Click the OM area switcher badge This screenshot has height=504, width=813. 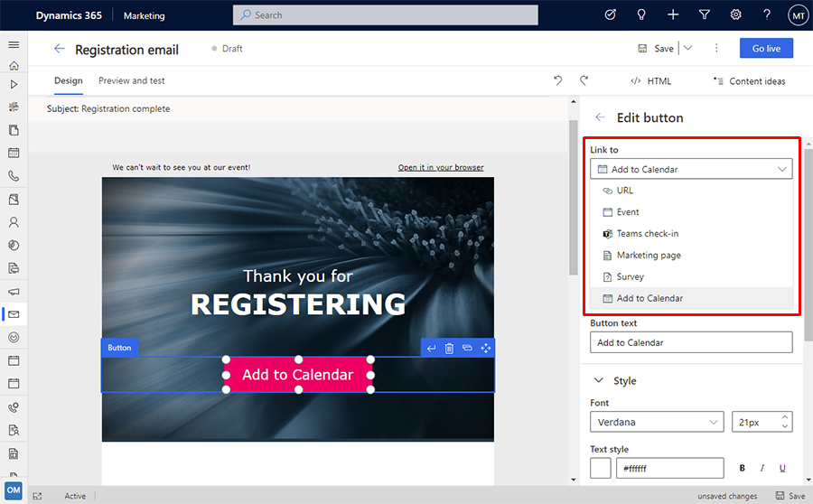[x=14, y=490]
